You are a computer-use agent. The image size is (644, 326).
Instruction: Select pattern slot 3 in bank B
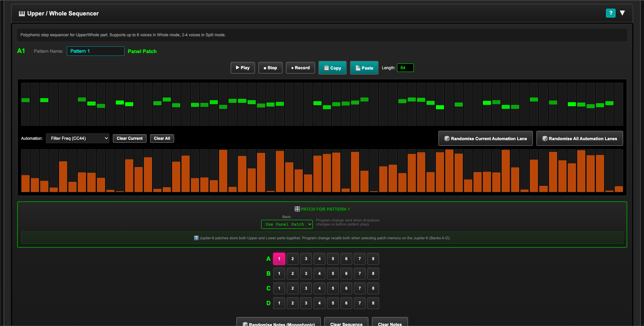306,274
